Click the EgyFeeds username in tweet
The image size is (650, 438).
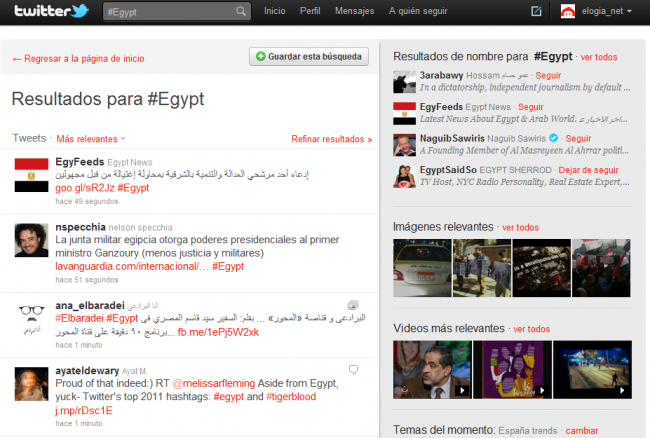tap(80, 162)
